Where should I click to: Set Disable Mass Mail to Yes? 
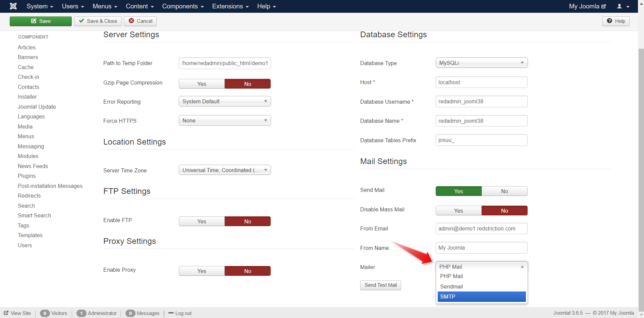[459, 211]
